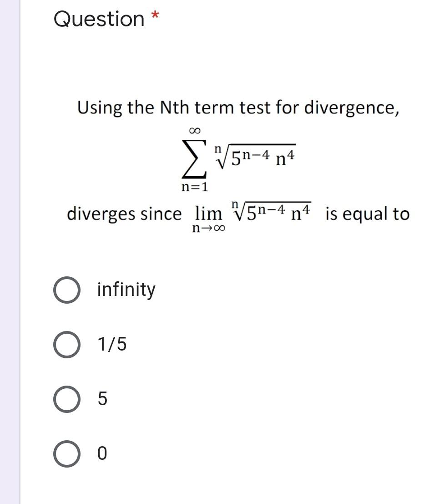This screenshot has width=444, height=504.
Task: Click the answer label reading 0
Action: (103, 453)
